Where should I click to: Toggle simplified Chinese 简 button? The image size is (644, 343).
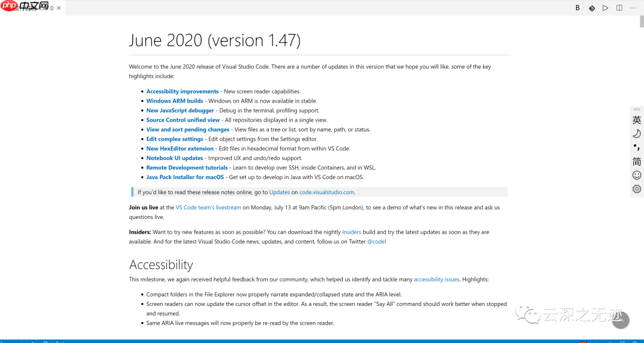coord(637,162)
